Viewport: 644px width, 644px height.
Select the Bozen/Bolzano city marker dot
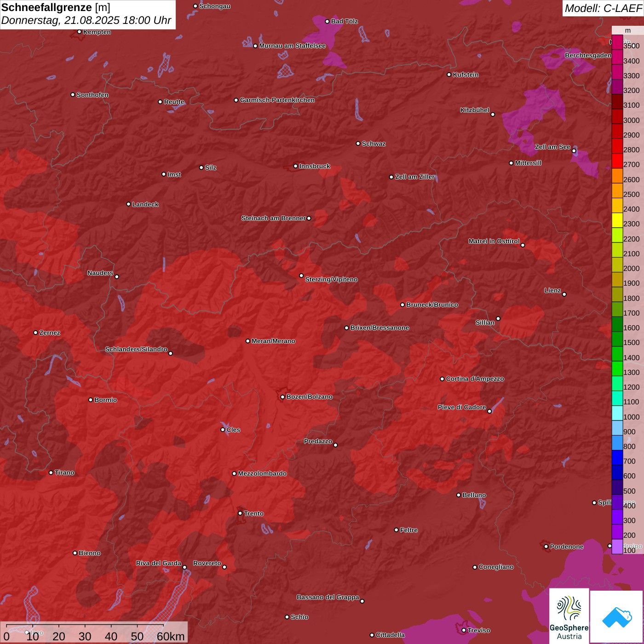[283, 397]
